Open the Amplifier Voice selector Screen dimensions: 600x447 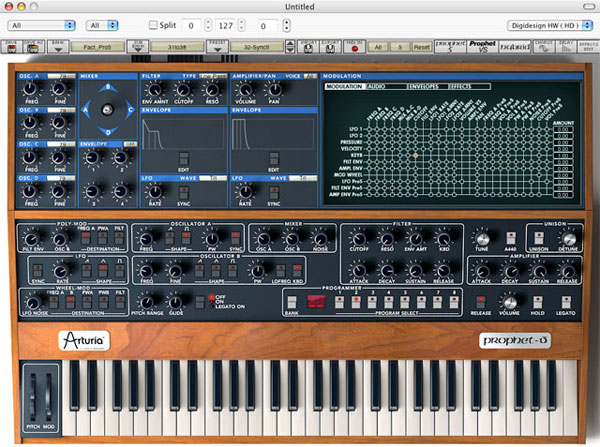pos(310,76)
